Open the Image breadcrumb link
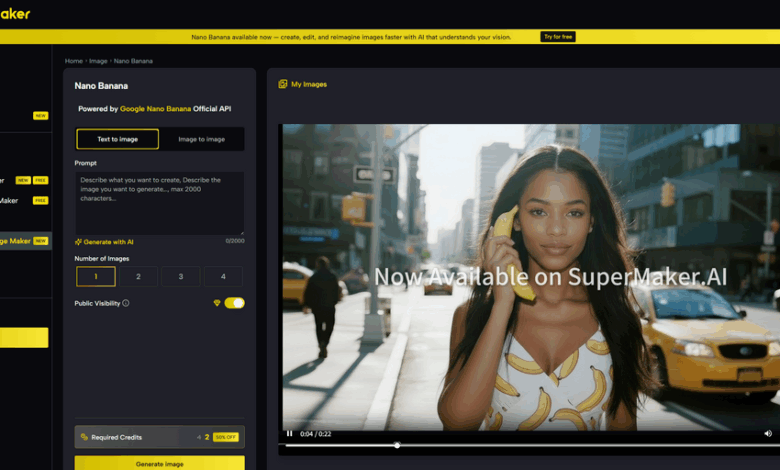 pos(98,61)
